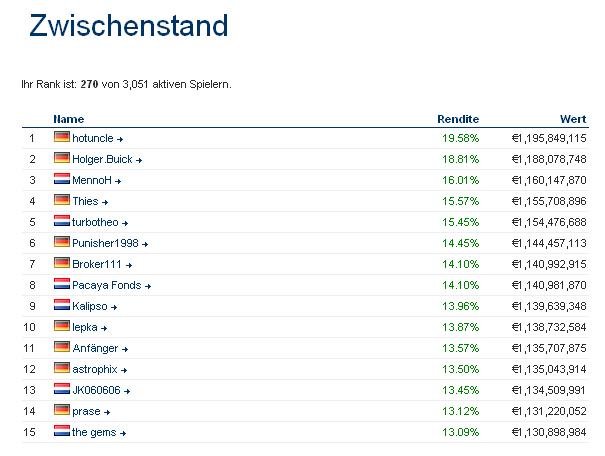Image resolution: width=605 pixels, height=456 pixels.
Task: Sort table by Wert column header
Action: (573, 119)
